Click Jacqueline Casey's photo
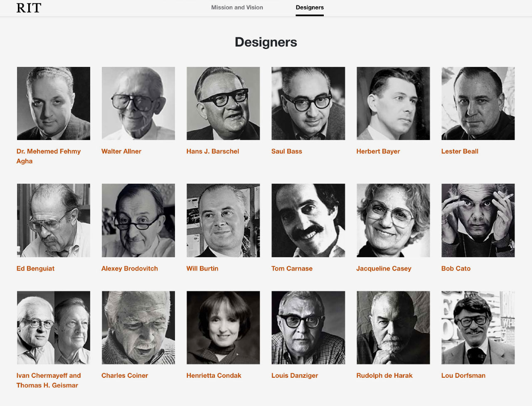Image resolution: width=532 pixels, height=406 pixels. [393, 220]
